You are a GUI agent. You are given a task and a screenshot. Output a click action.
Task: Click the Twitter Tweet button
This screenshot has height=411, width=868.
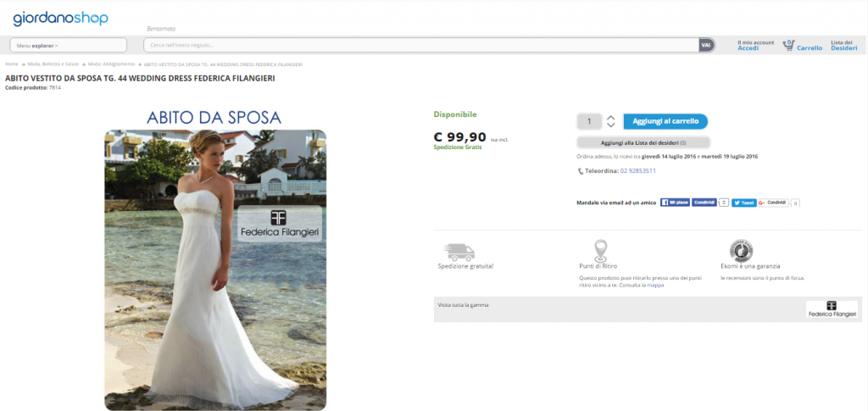[x=744, y=203]
